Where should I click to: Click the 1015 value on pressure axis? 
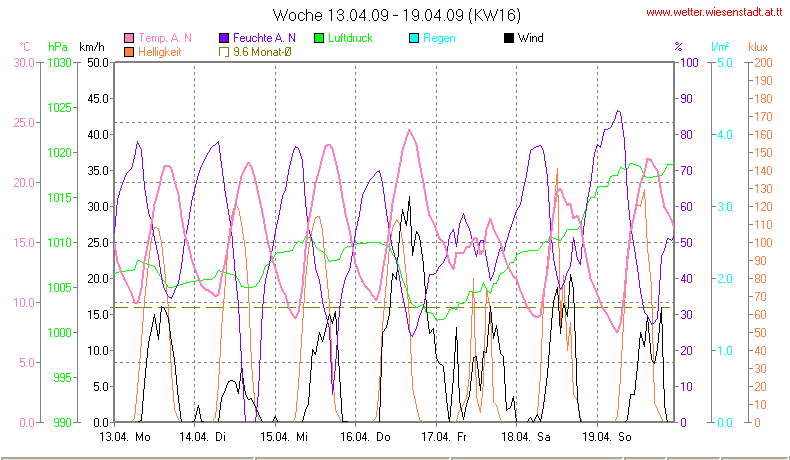[59, 198]
